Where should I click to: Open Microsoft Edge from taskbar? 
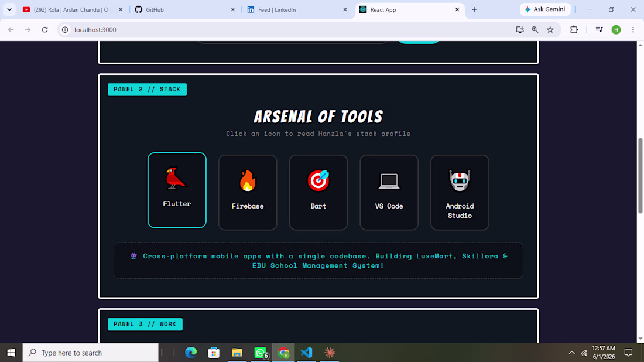click(191, 353)
